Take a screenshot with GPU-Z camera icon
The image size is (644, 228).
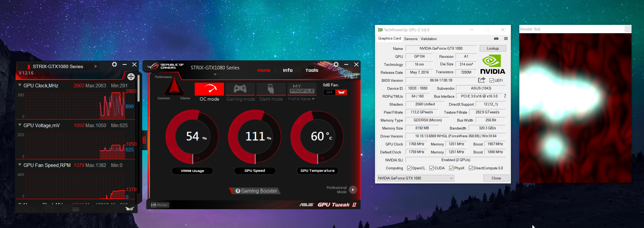496,38
